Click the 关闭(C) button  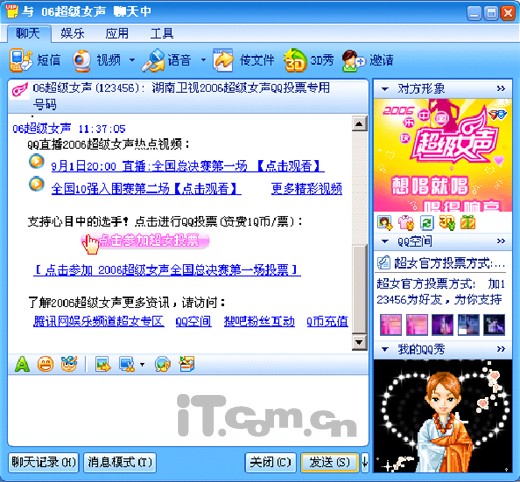click(270, 462)
